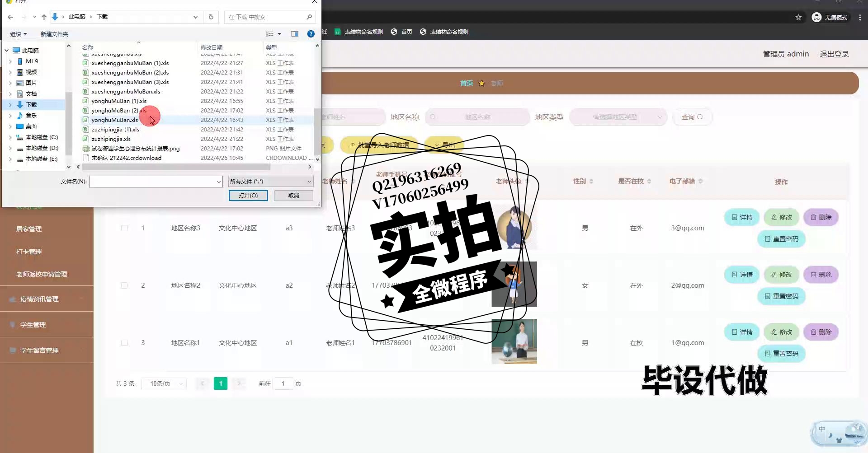The height and width of the screenshot is (453, 868).
Task: Expand 学生留言管理 sidebar menu
Action: click(x=47, y=350)
